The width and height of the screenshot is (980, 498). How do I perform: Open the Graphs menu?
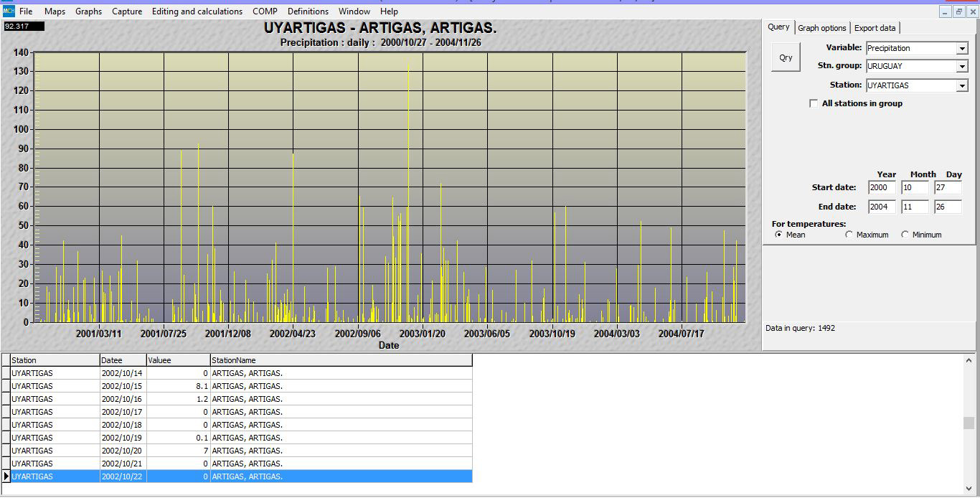click(88, 11)
